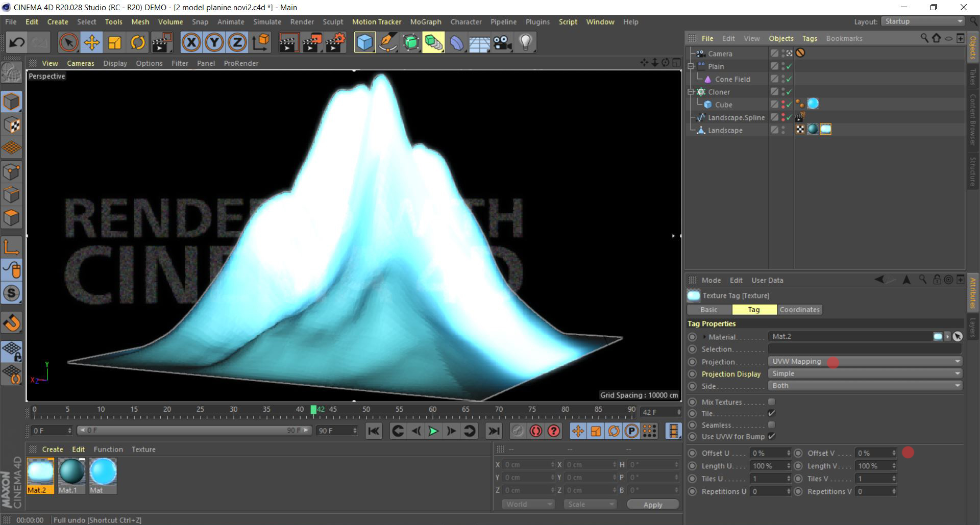The width and height of the screenshot is (980, 525).
Task: Select the Live Selection tool
Action: tap(68, 42)
